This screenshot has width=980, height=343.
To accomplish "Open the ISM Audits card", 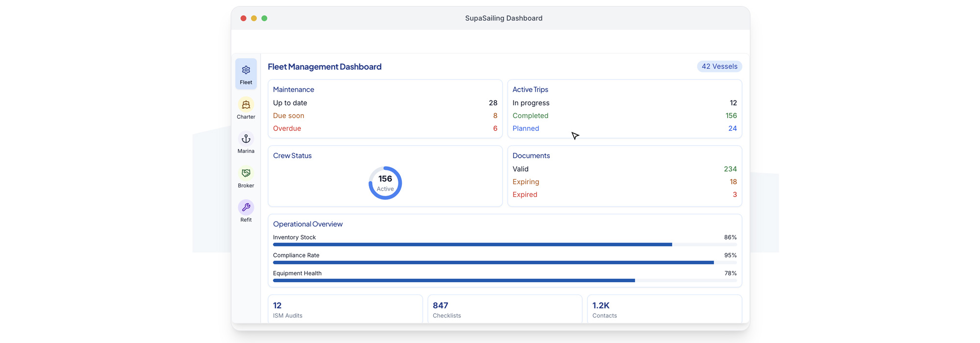I will tap(345, 309).
